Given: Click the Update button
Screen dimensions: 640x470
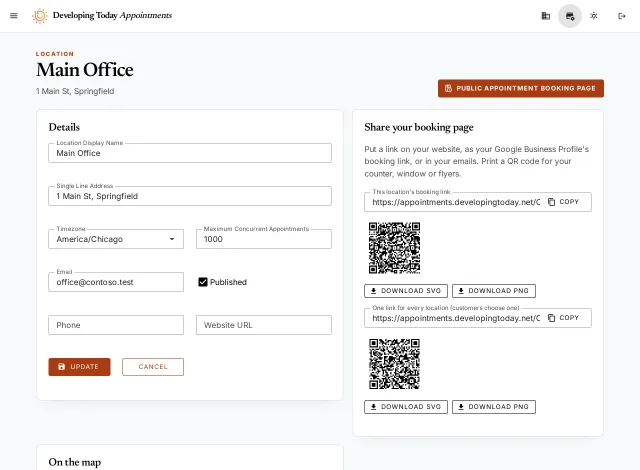Looking at the screenshot, I should [x=79, y=367].
